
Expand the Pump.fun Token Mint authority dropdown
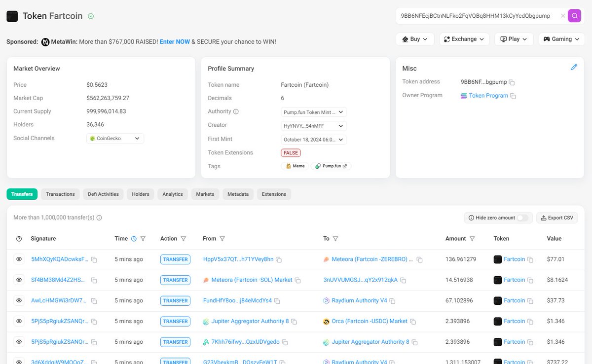pos(314,112)
